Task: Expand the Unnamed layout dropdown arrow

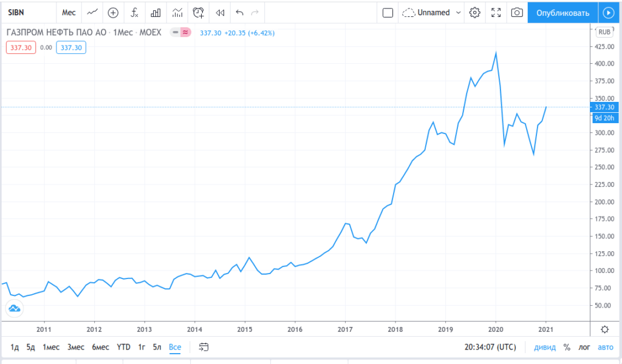Action: (458, 12)
